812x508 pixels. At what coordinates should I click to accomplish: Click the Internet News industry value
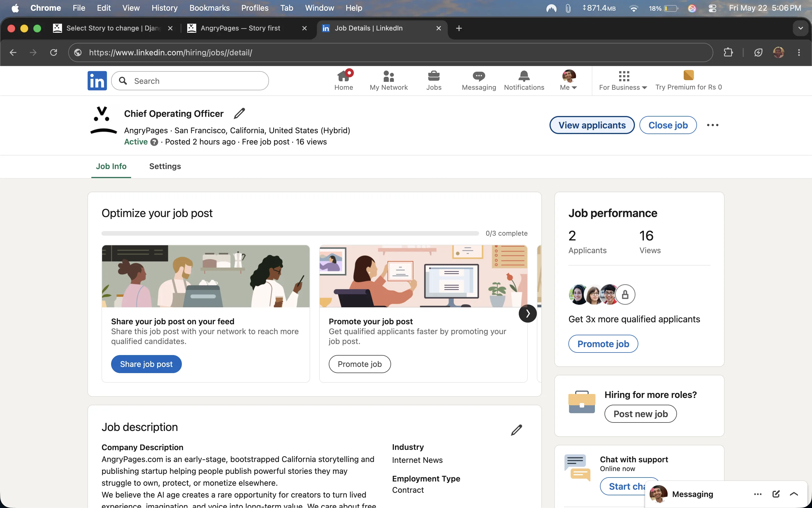coord(417,460)
